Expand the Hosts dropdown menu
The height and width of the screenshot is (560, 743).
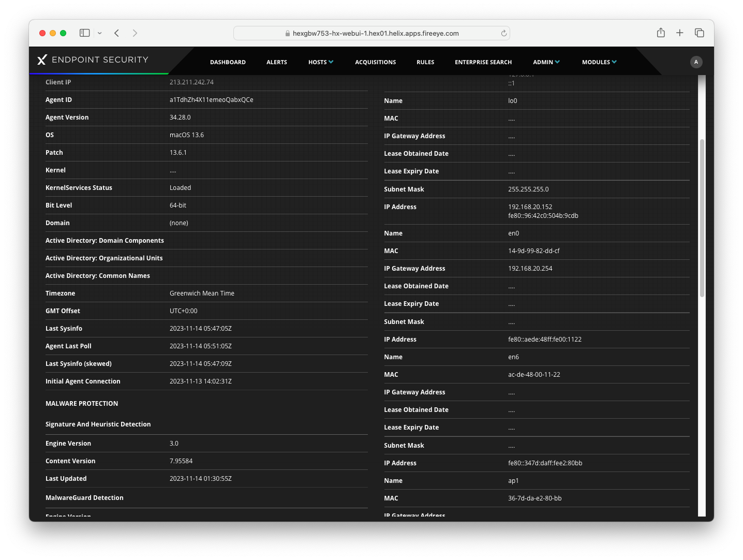pyautogui.click(x=320, y=62)
